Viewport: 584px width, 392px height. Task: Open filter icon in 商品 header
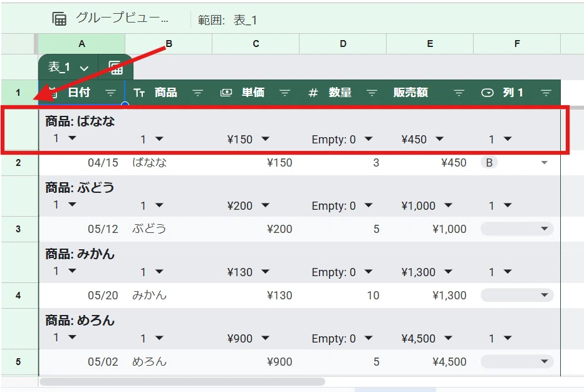198,93
